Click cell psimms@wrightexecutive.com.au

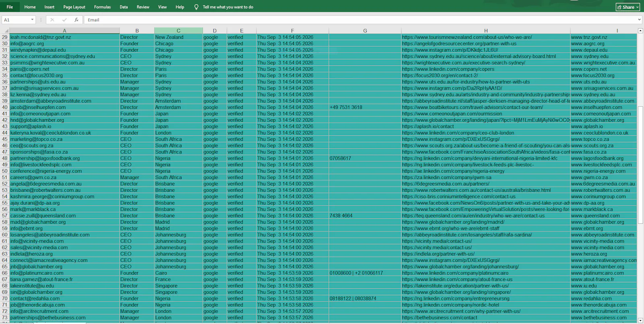click(x=64, y=62)
